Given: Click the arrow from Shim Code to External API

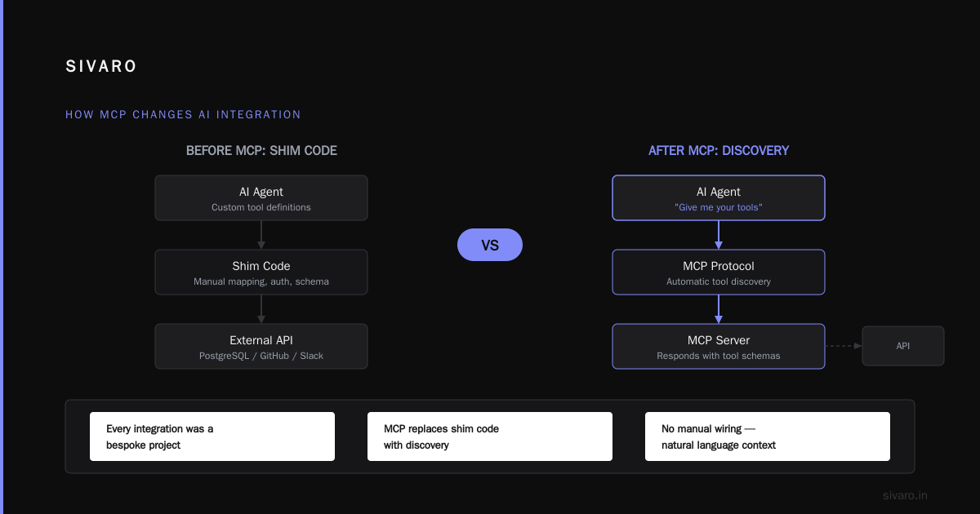Looking at the screenshot, I should pyautogui.click(x=261, y=309).
